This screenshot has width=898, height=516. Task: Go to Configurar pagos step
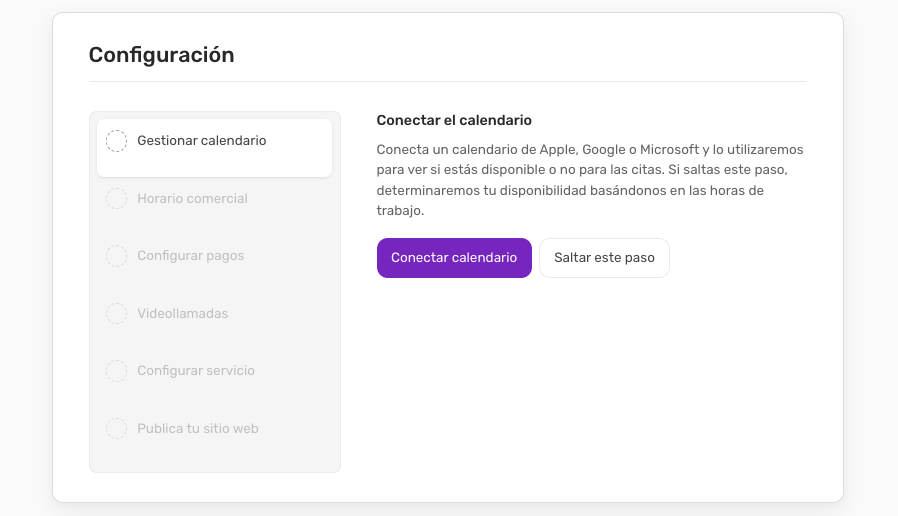click(x=214, y=256)
